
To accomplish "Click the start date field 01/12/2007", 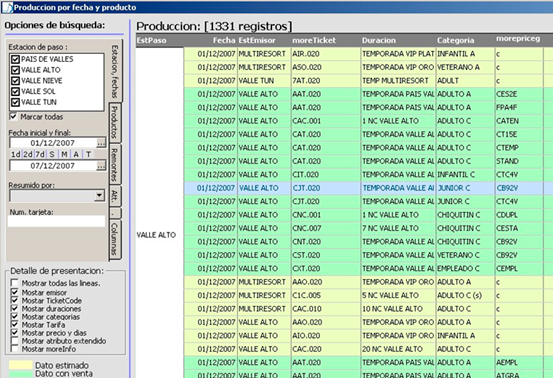I will pos(53,143).
